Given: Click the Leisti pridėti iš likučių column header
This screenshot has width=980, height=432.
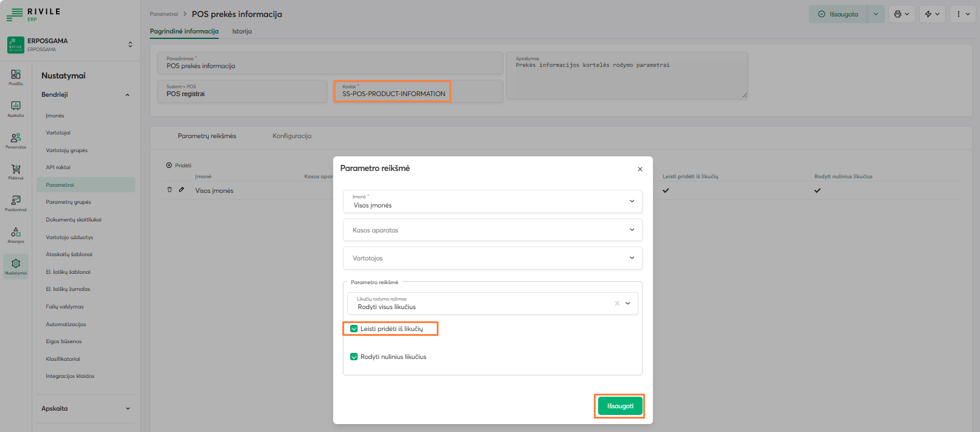Looking at the screenshot, I should tap(690, 176).
